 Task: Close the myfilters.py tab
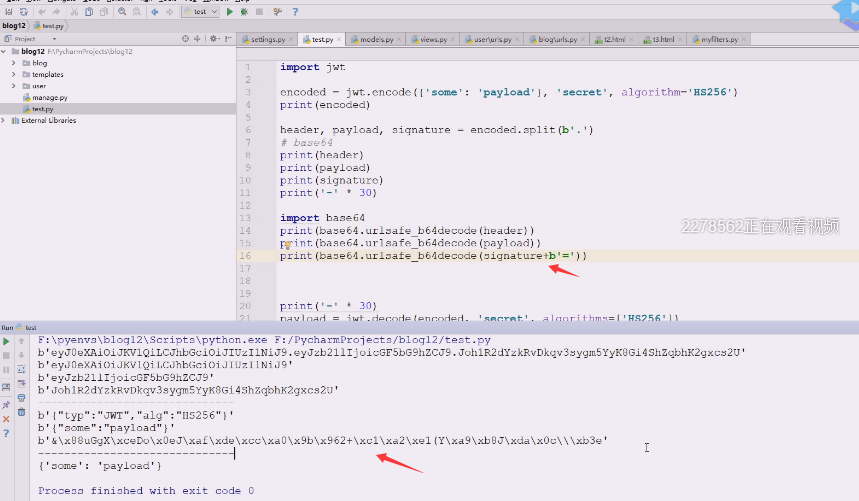[x=743, y=39]
